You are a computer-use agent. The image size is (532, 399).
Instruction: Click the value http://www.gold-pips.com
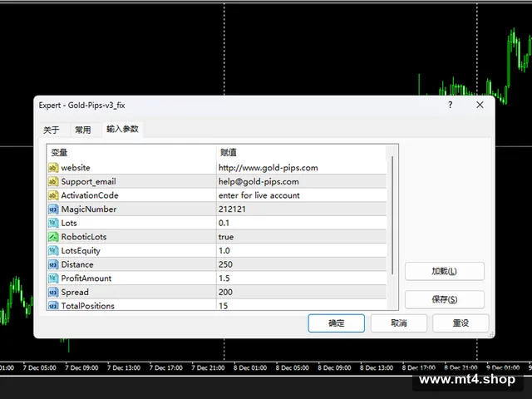coord(268,168)
